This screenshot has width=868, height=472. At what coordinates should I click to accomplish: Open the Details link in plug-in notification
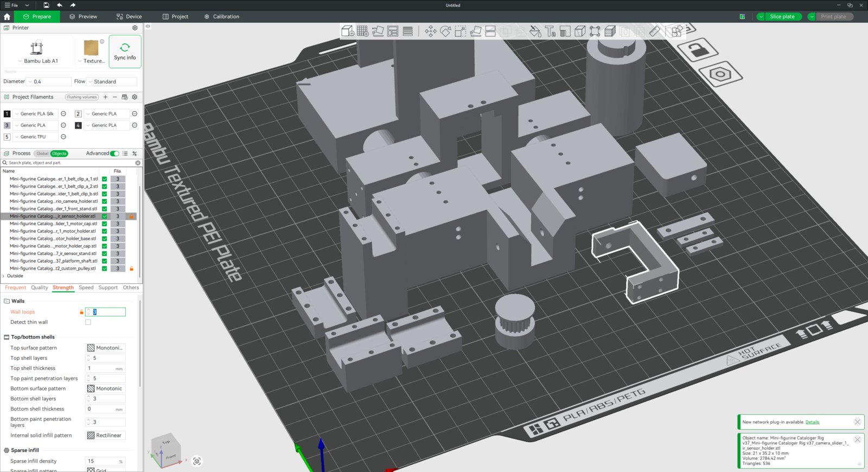[x=812, y=422]
